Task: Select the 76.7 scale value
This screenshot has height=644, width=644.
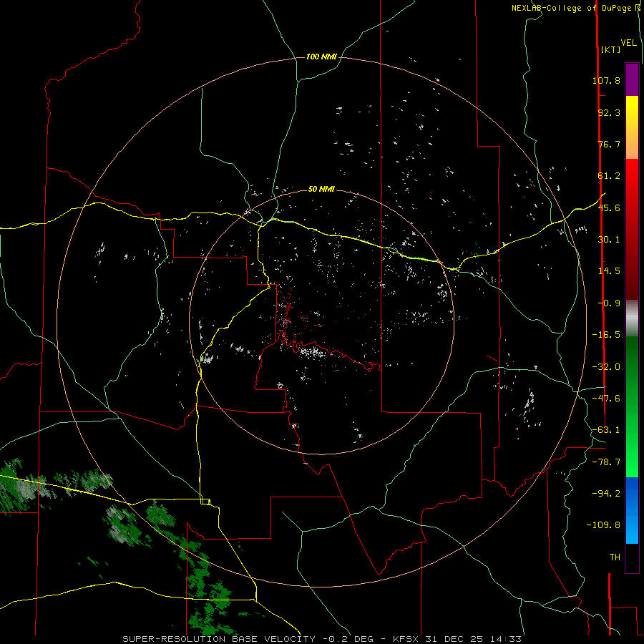Action: point(609,144)
